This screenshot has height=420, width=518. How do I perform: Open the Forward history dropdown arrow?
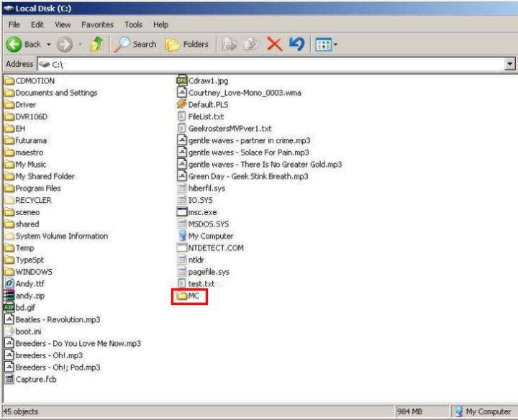(x=80, y=45)
